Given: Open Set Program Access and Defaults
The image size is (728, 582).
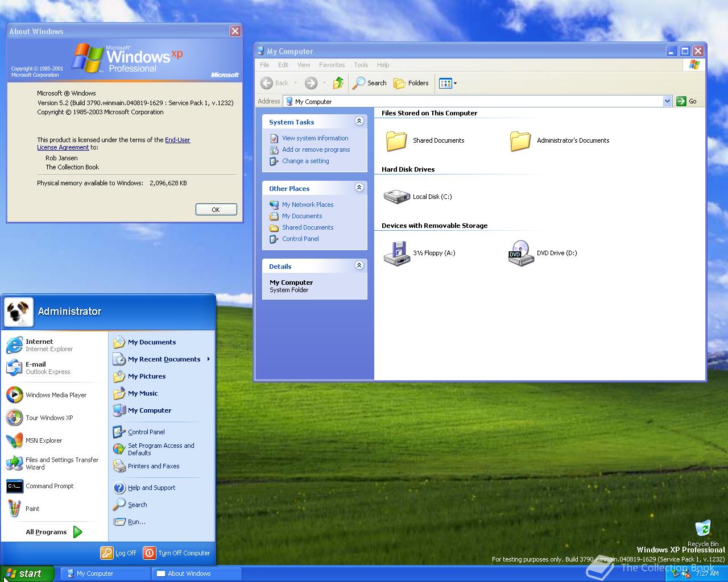Looking at the screenshot, I should tap(162, 449).
